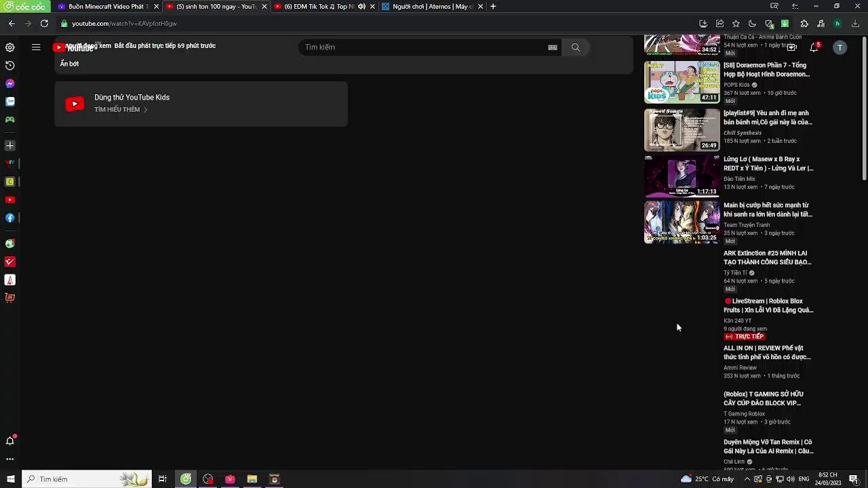Open Lửng Lơ Masew video thumbnail
The width and height of the screenshot is (868, 488).
point(682,176)
